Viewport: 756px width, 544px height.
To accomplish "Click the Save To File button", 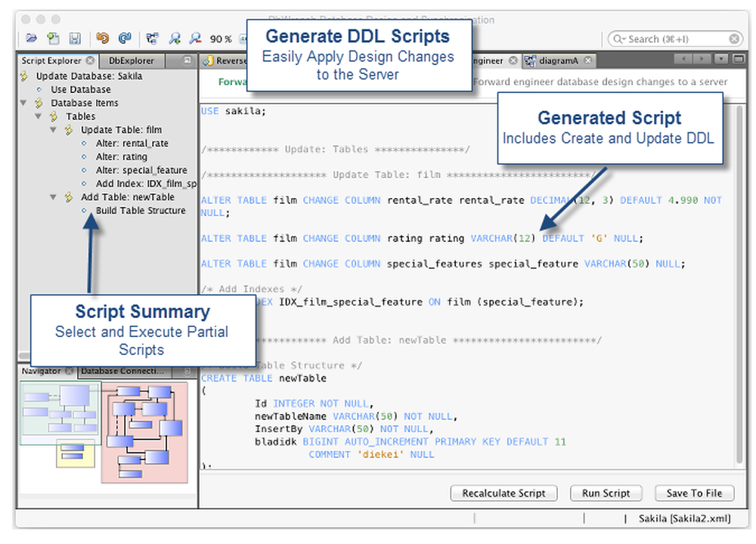I will coord(694,493).
